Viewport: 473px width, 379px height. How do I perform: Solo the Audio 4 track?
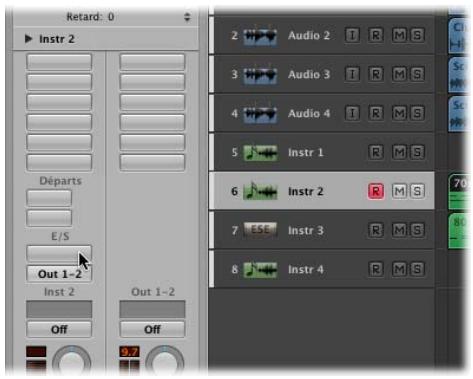(x=417, y=113)
